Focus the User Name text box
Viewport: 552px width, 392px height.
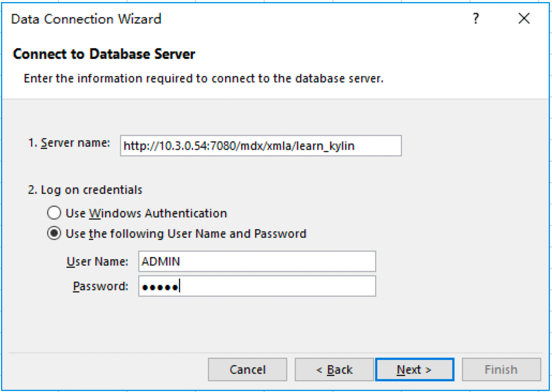click(x=257, y=261)
